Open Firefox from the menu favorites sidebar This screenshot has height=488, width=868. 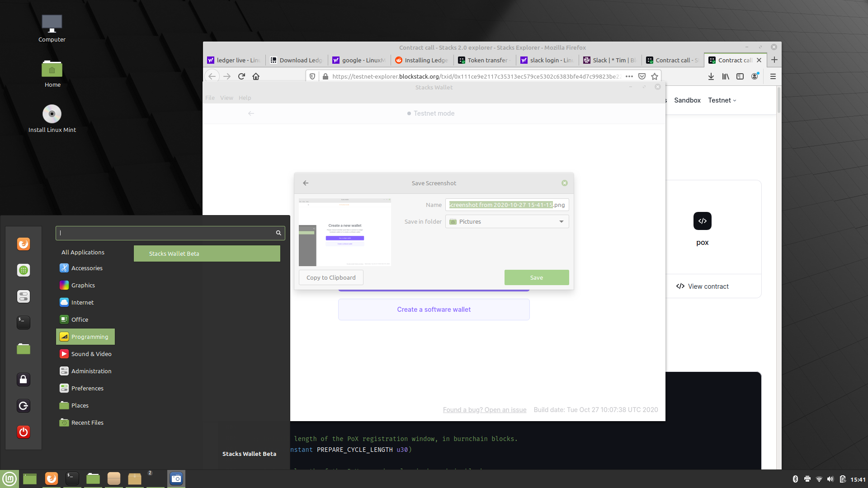24,244
